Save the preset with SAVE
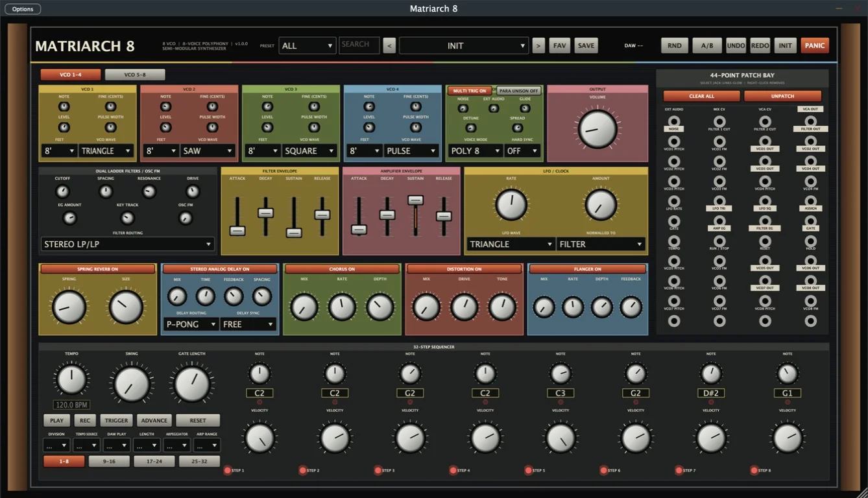The image size is (868, 498). tap(586, 45)
